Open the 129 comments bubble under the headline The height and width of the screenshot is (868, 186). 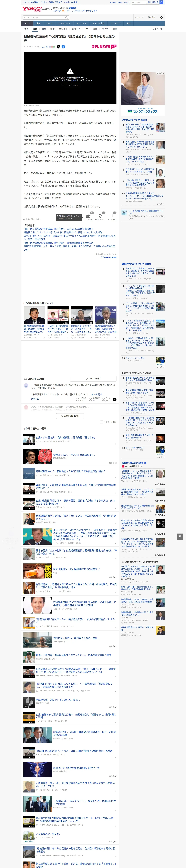point(45,47)
